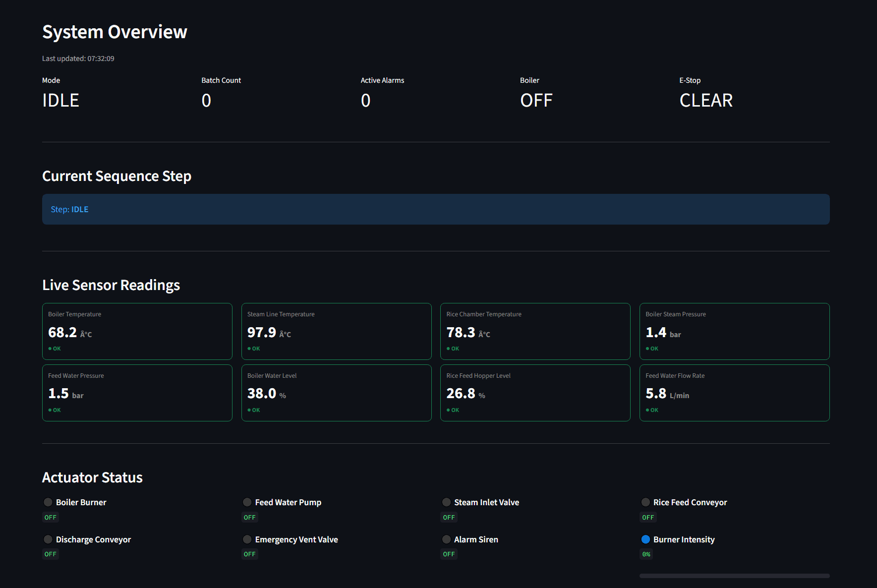The image size is (877, 588).
Task: Activate the Discharge Conveyor indicator
Action: 48,539
